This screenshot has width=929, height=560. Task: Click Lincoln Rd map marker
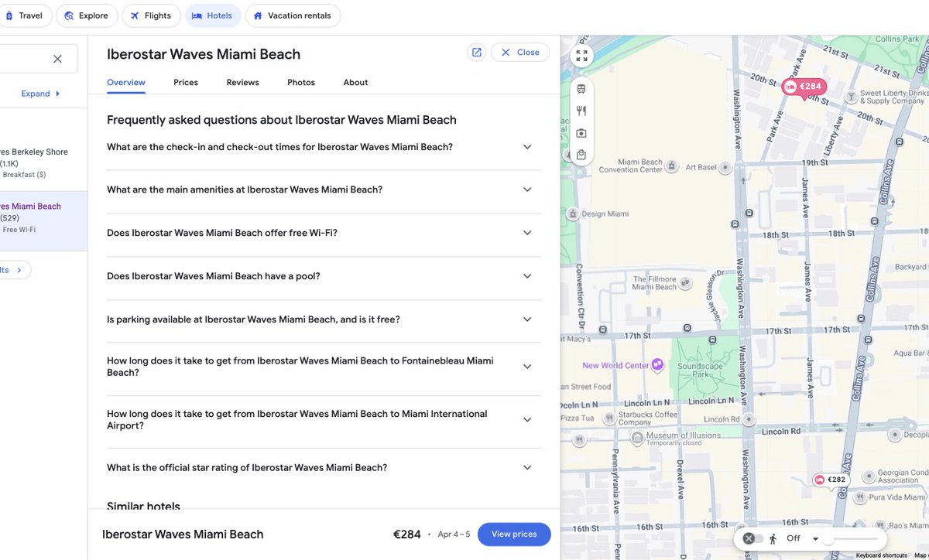(748, 419)
